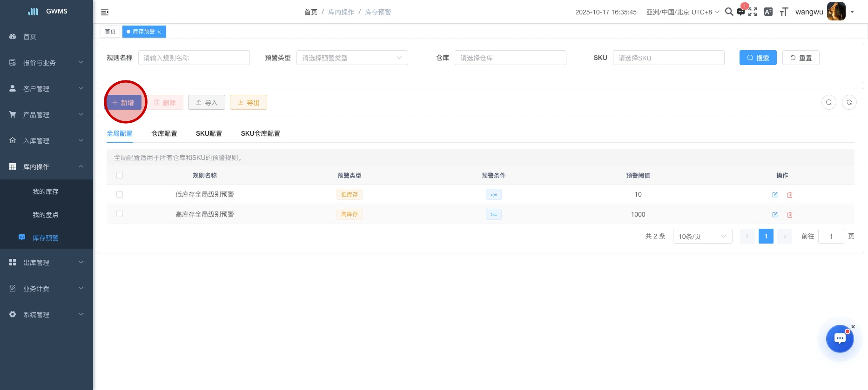Switch to the SKU配置 tab

[209, 133]
